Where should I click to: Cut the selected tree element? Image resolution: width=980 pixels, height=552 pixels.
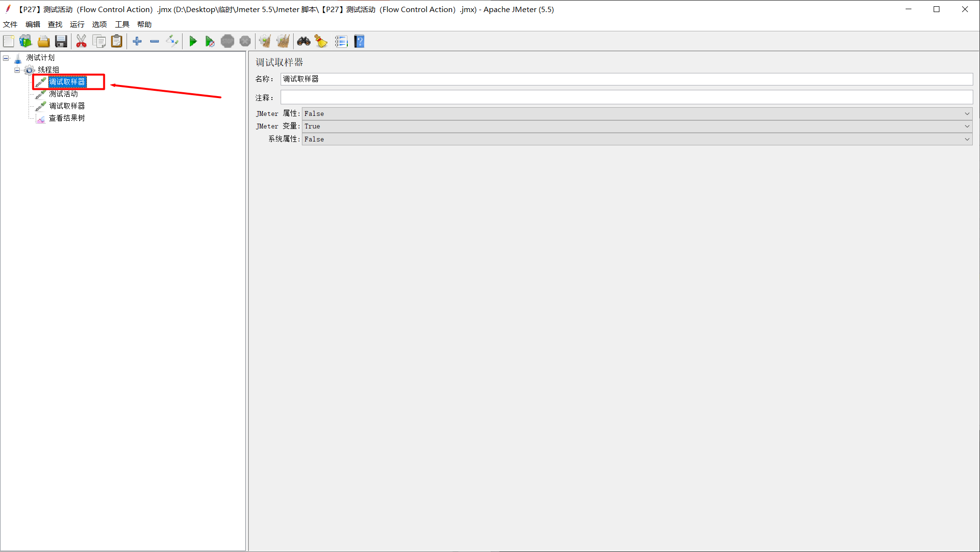(81, 41)
